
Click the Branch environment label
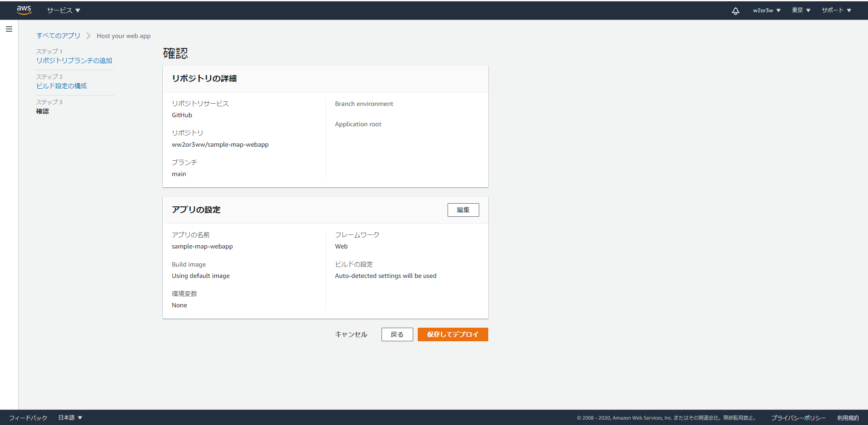364,104
